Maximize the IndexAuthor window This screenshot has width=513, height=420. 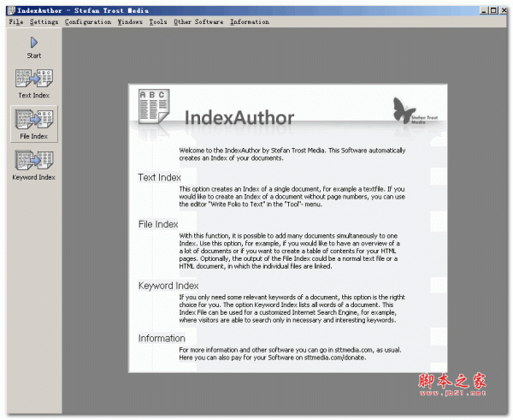[493, 10]
